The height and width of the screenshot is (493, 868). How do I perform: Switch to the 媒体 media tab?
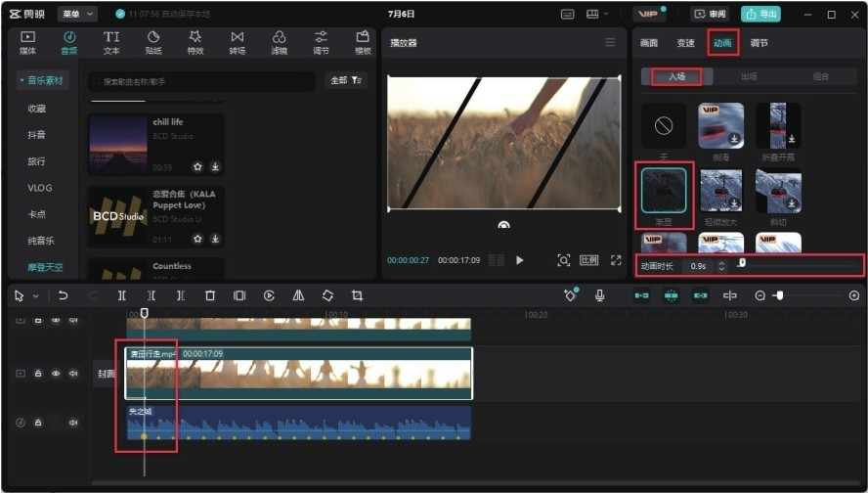[x=27, y=43]
